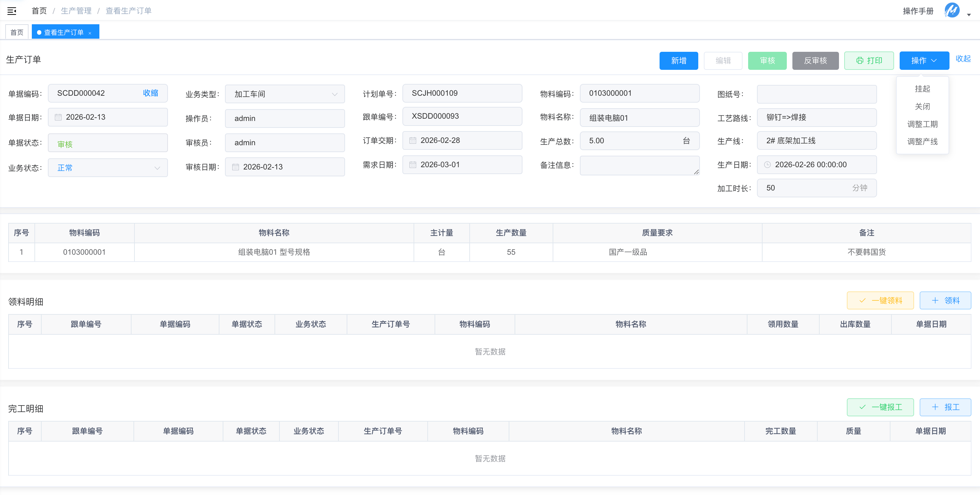Viewport: 980px width, 495px height.
Task: Click calendar icon in 单据日期 field
Action: coord(58,117)
